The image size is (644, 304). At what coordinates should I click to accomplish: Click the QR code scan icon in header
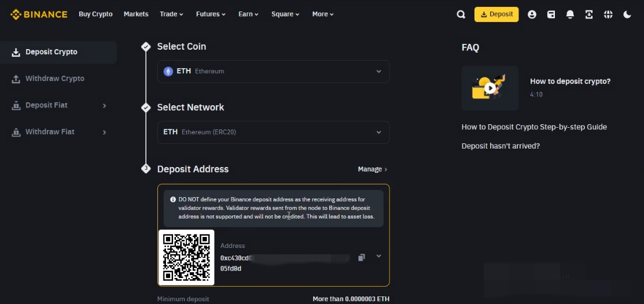point(589,14)
